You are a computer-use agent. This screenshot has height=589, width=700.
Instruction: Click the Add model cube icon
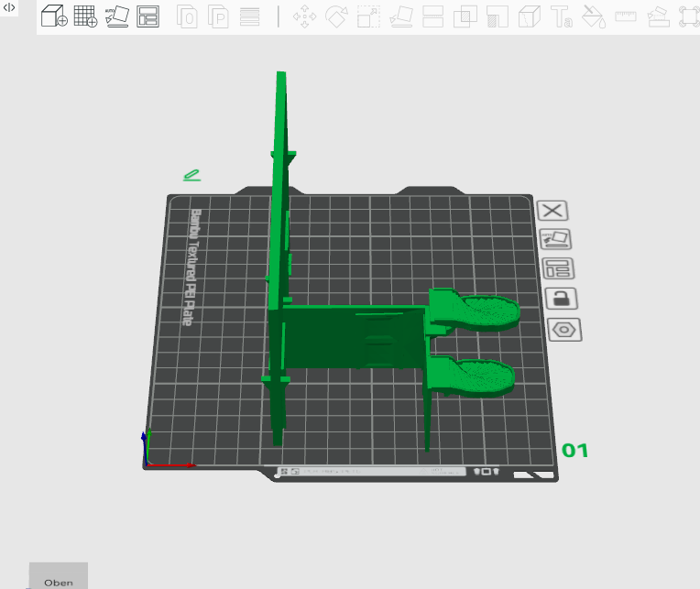click(54, 16)
